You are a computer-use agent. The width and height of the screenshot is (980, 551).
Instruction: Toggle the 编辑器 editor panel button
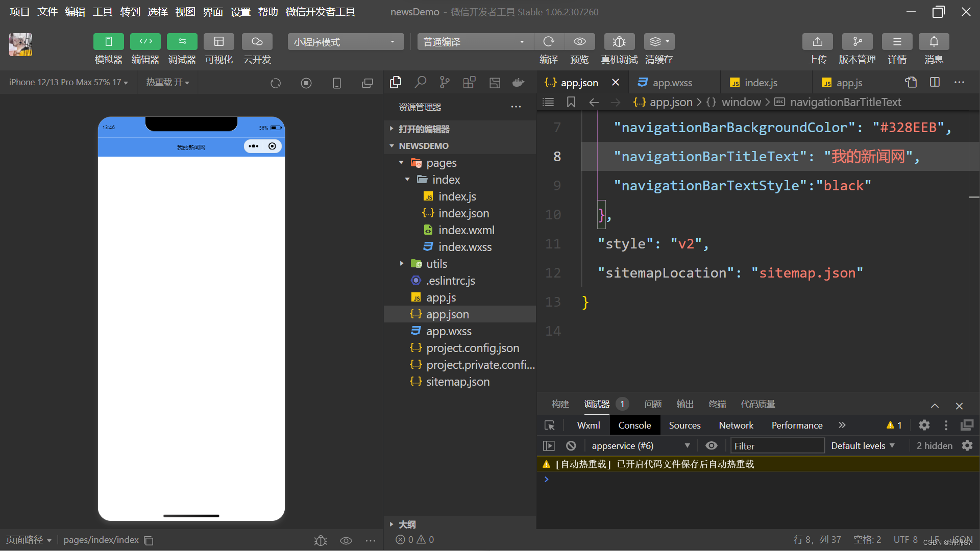[x=145, y=41]
